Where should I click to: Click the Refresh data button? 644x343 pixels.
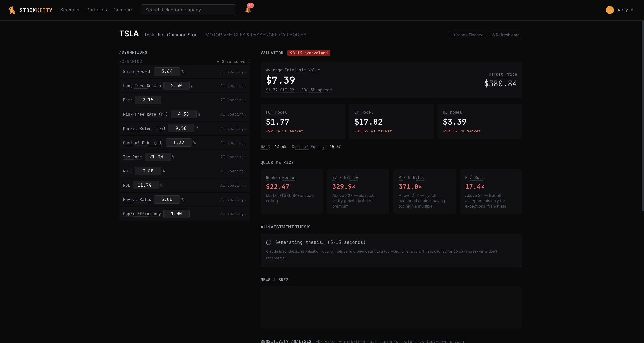(505, 35)
